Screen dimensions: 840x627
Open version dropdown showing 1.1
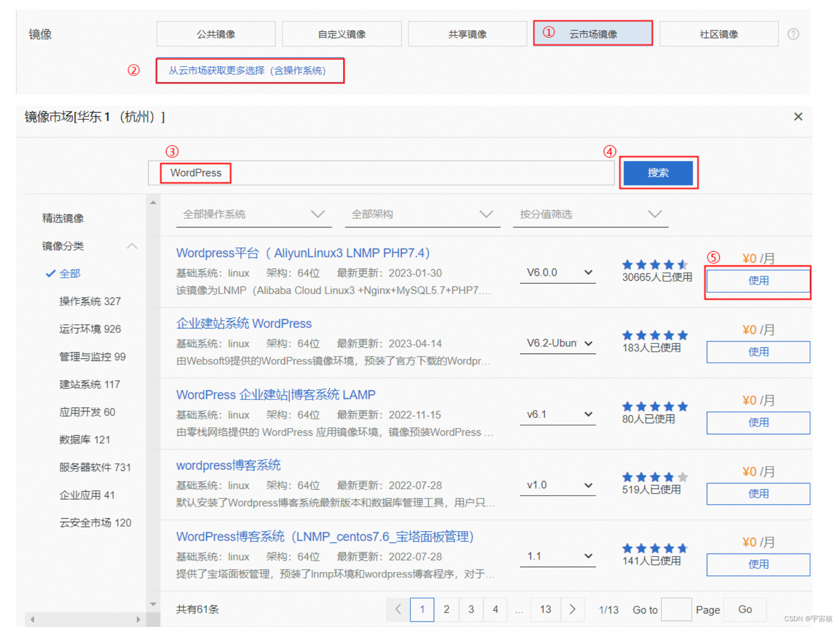558,556
